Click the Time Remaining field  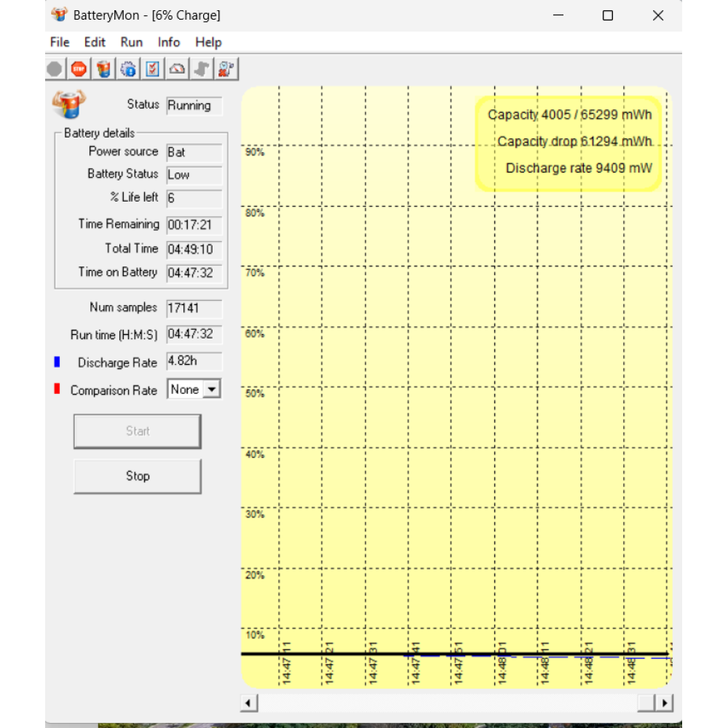[194, 226]
